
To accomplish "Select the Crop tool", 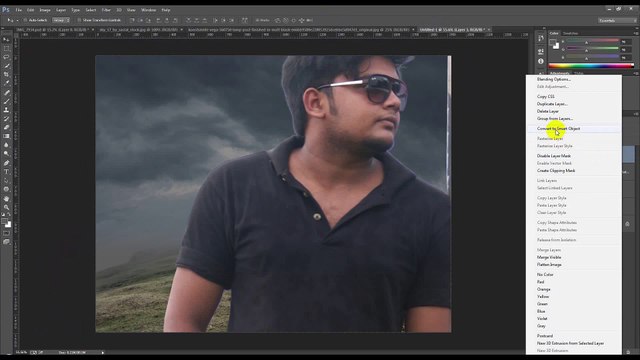I will (x=6, y=74).
